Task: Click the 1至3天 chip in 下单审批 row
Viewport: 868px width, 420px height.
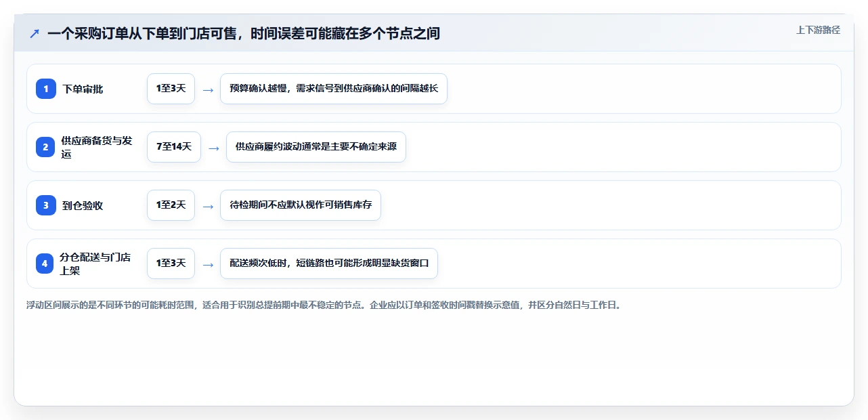Action: (171, 89)
